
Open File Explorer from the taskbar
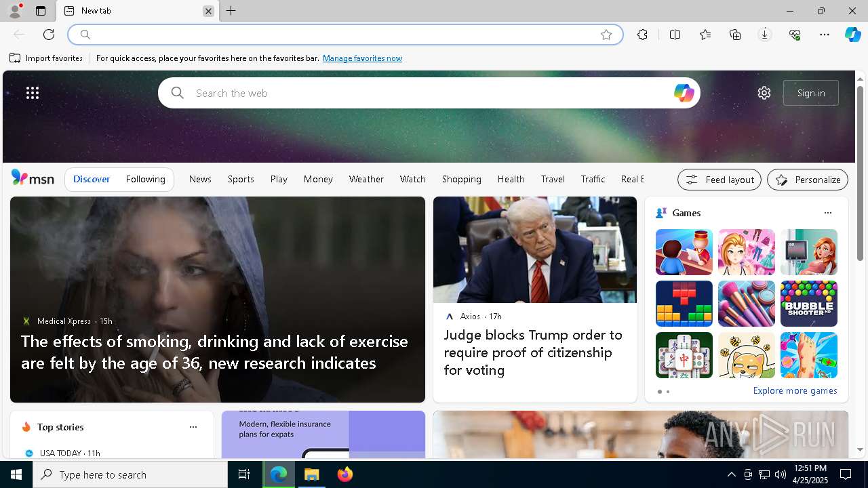(312, 474)
